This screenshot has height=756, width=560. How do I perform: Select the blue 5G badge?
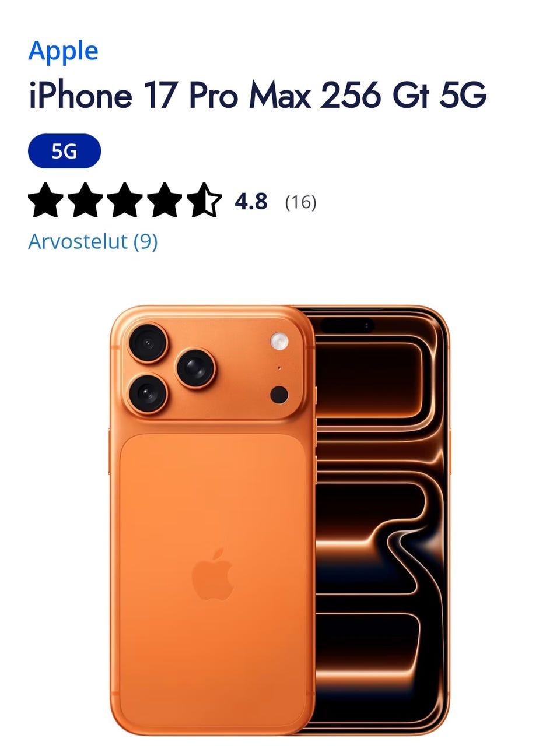(64, 151)
